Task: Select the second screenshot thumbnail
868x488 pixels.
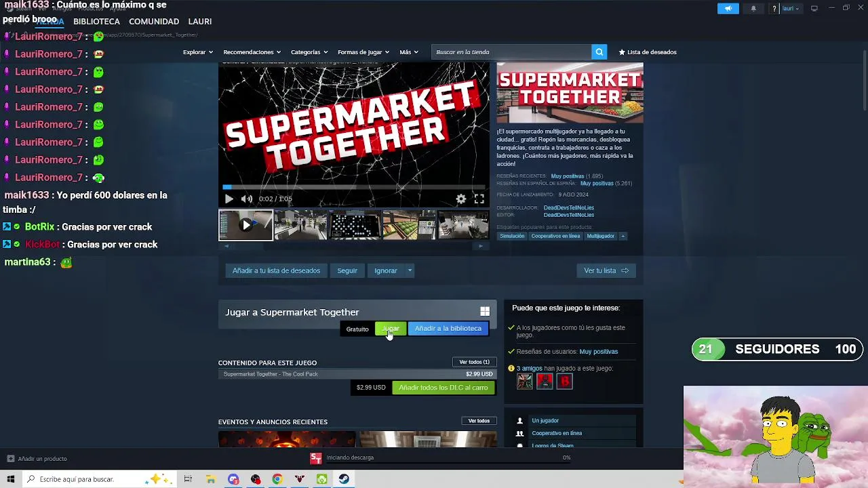Action: pos(300,225)
